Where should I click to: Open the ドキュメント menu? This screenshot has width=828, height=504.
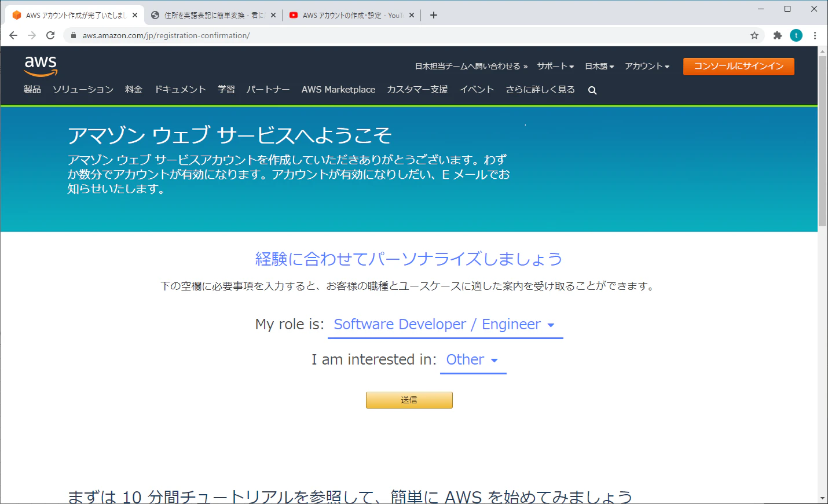pos(180,89)
